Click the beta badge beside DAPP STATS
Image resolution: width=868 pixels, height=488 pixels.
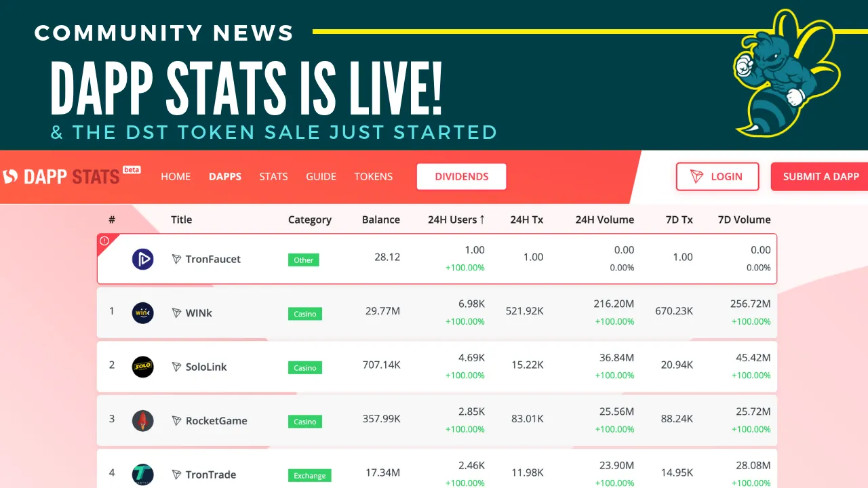coord(132,169)
